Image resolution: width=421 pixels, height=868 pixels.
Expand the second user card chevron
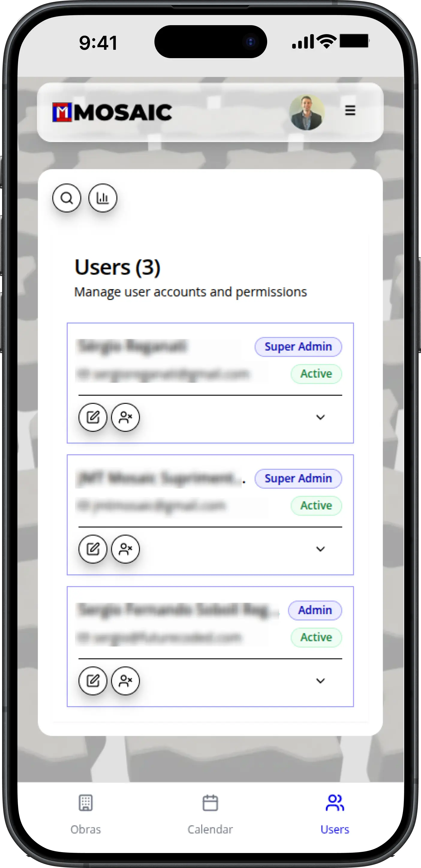pyautogui.click(x=320, y=549)
